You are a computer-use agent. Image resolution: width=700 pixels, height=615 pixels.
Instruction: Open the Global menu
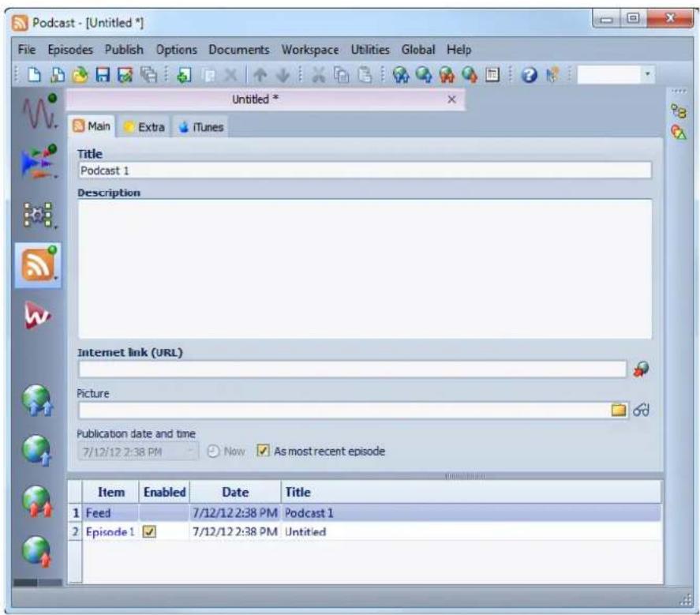(417, 50)
